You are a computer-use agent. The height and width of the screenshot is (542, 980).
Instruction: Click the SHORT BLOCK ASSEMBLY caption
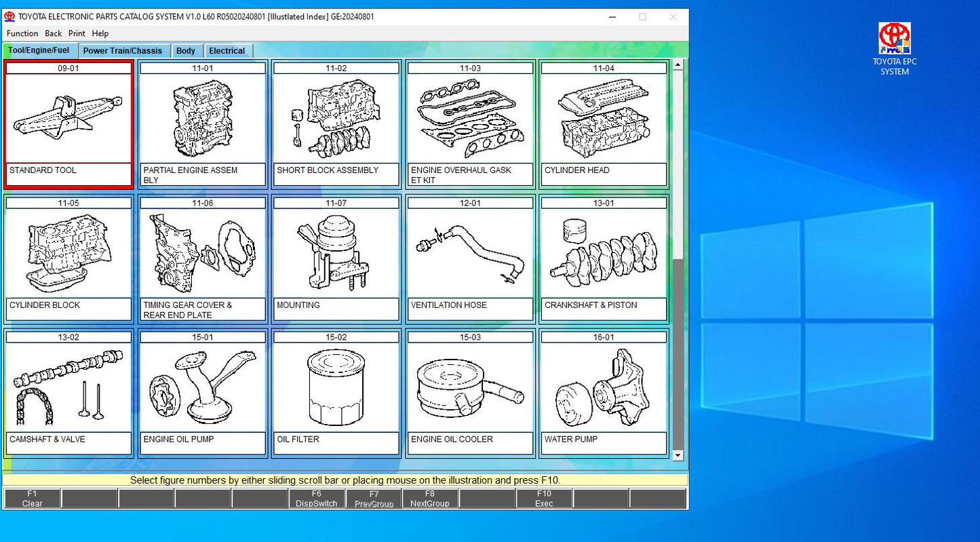pyautogui.click(x=328, y=170)
